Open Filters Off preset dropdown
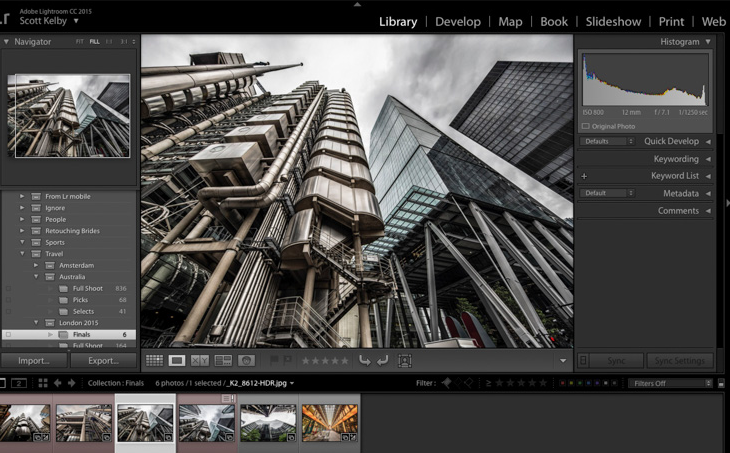The width and height of the screenshot is (730, 453). pyautogui.click(x=670, y=383)
